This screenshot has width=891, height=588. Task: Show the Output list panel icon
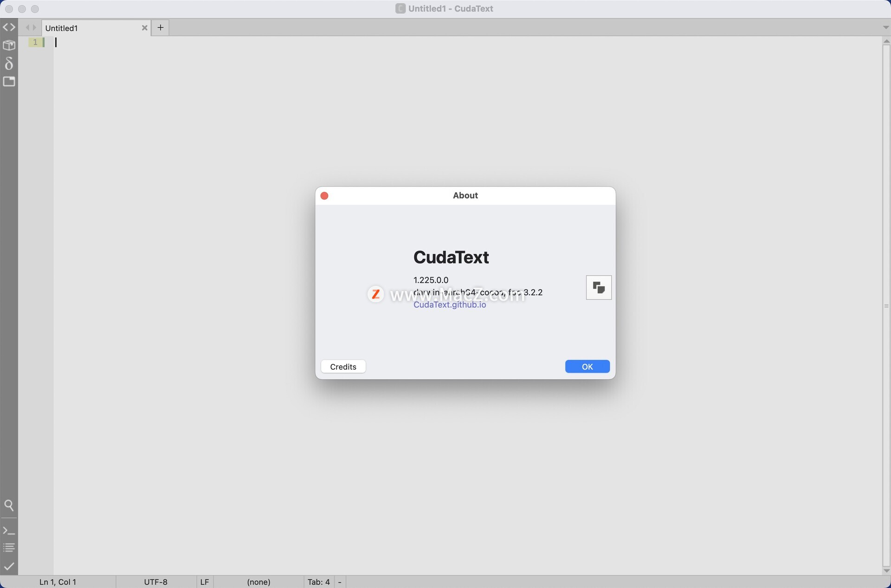[9, 548]
